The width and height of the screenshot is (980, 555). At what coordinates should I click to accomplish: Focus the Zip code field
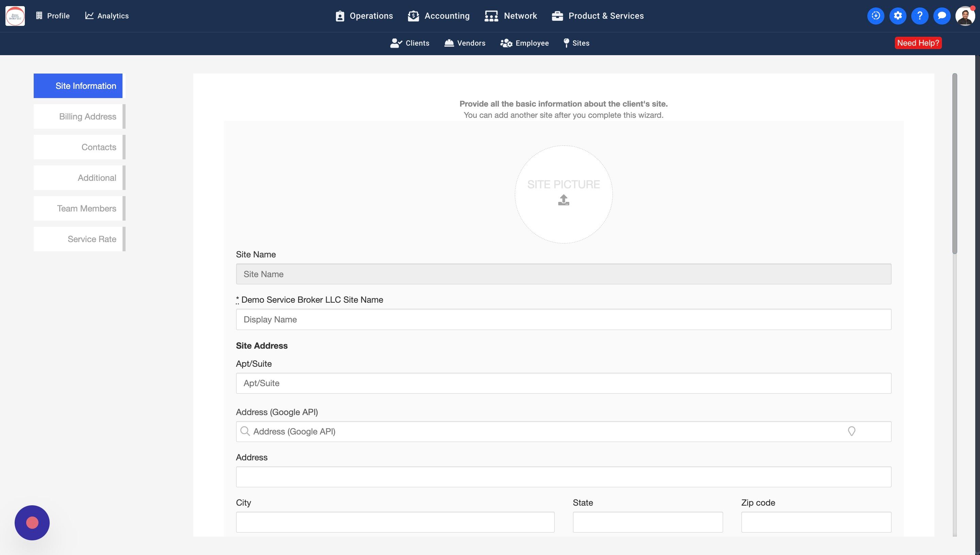point(816,522)
